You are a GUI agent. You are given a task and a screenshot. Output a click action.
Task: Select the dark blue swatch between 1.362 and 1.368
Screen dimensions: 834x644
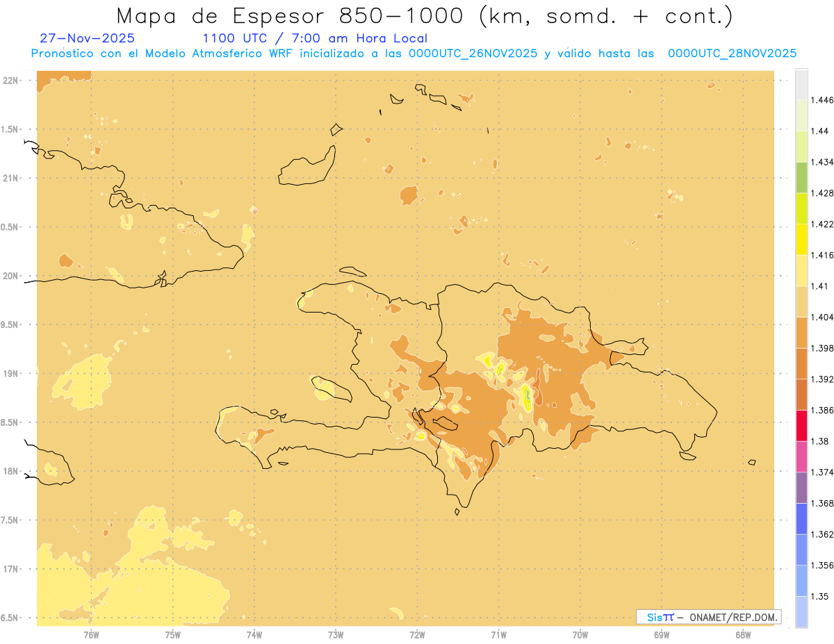pyautogui.click(x=801, y=519)
